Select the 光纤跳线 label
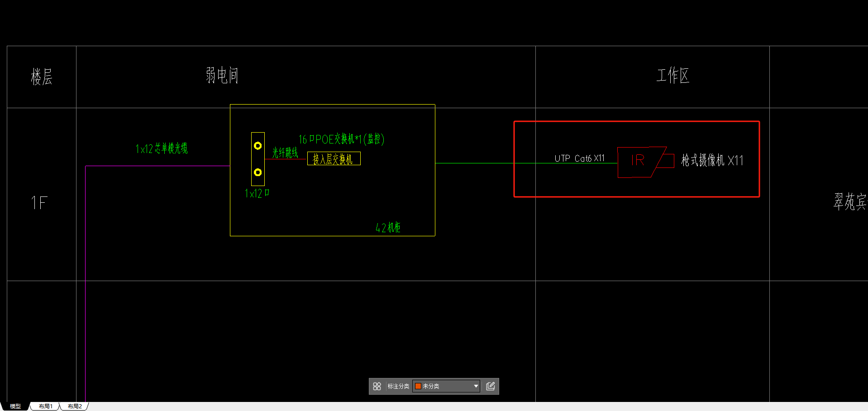The width and height of the screenshot is (868, 411). point(285,153)
